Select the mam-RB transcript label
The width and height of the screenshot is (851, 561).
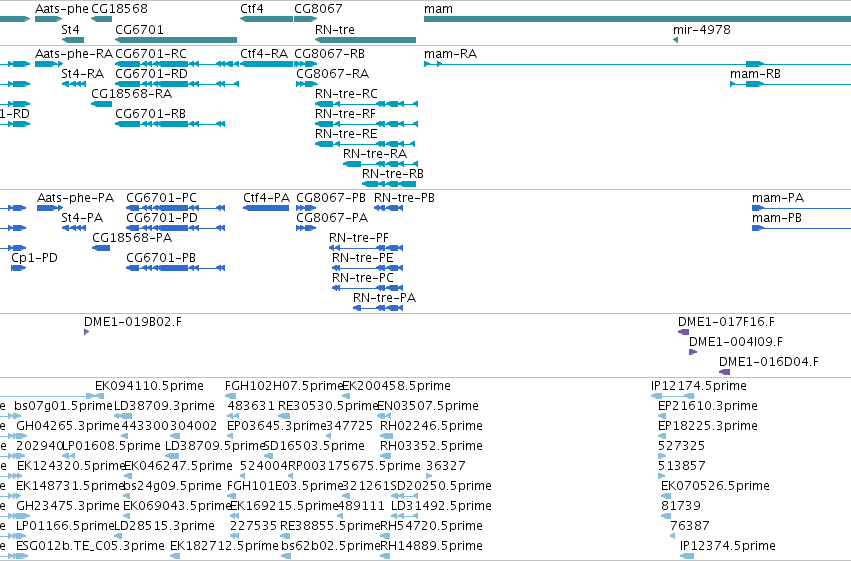(755, 74)
